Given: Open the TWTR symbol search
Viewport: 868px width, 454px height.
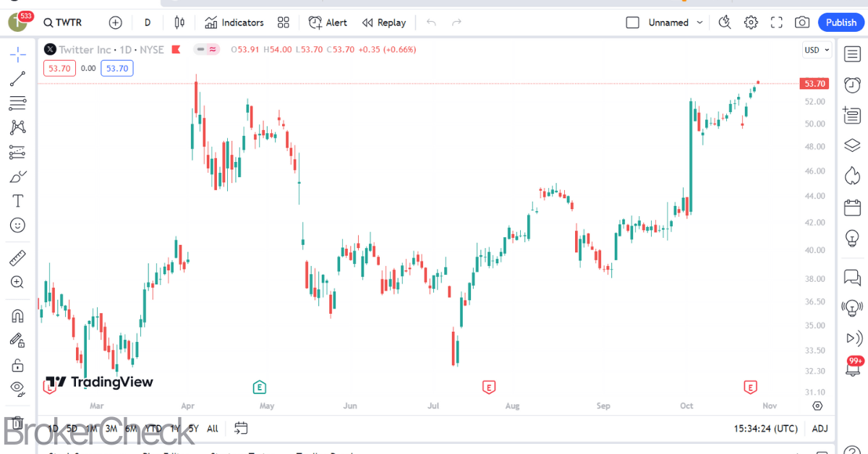Looking at the screenshot, I should pos(63,22).
